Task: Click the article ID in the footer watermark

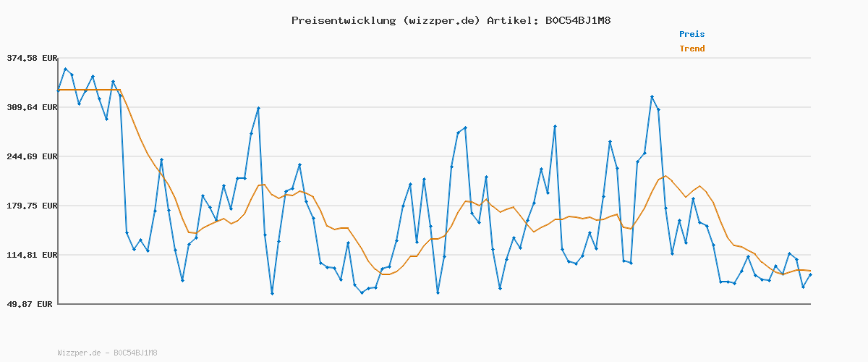Action: tap(135, 353)
